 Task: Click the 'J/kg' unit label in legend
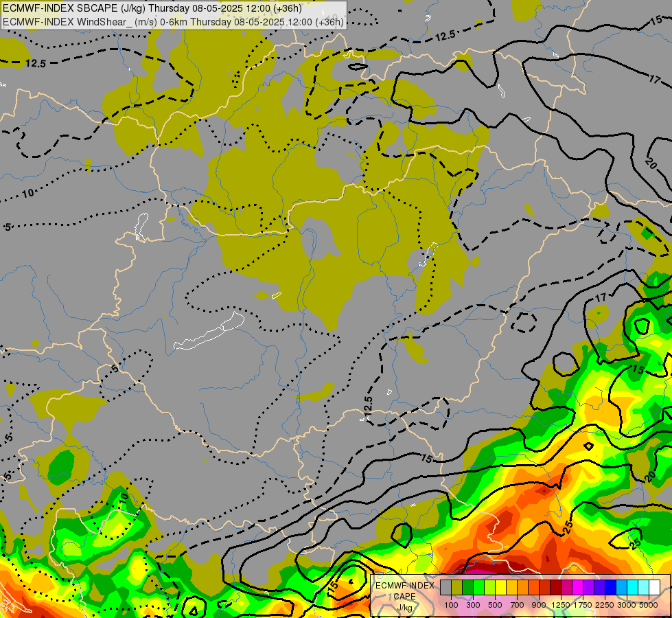point(404,608)
